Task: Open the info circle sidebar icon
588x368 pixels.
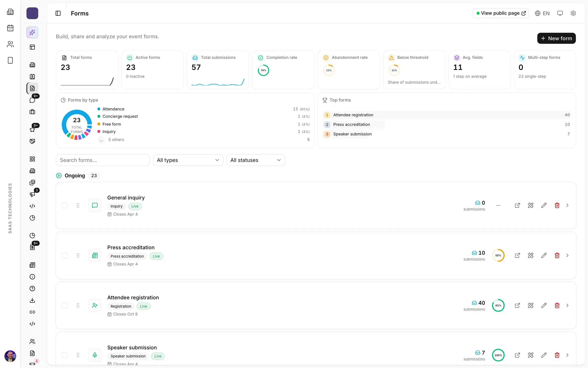Action: pos(32,277)
